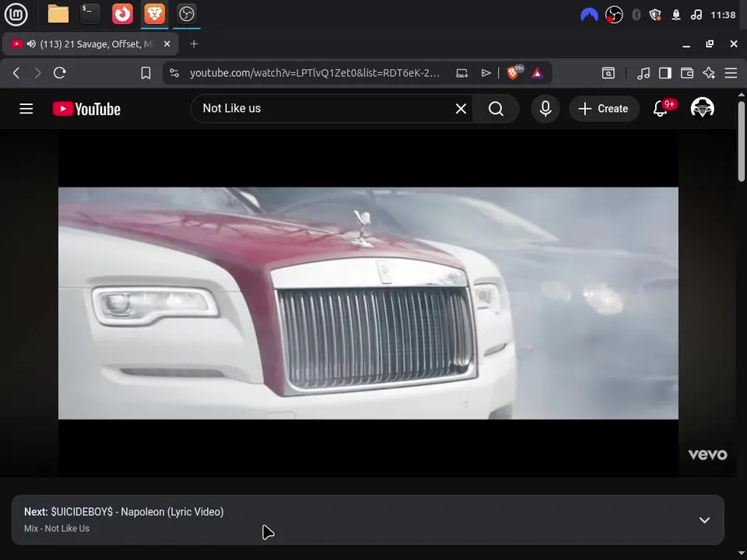This screenshot has width=747, height=560.
Task: Go back to the previous page
Action: point(16,73)
